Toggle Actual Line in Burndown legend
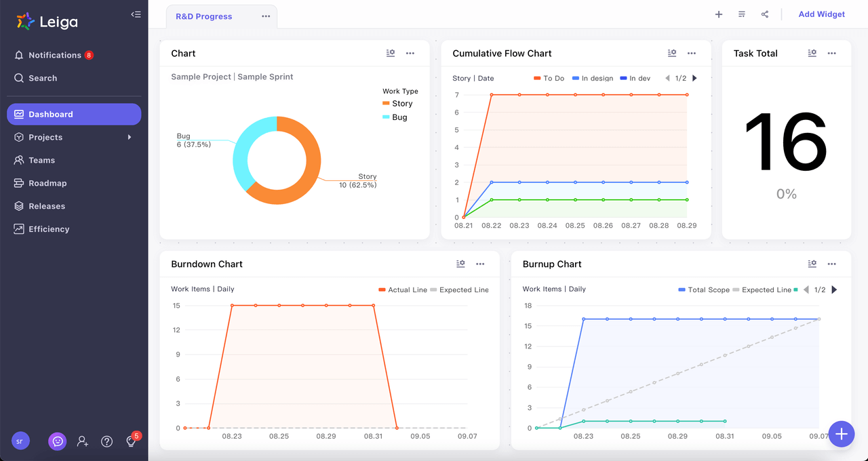This screenshot has height=461, width=868. pyautogui.click(x=403, y=290)
